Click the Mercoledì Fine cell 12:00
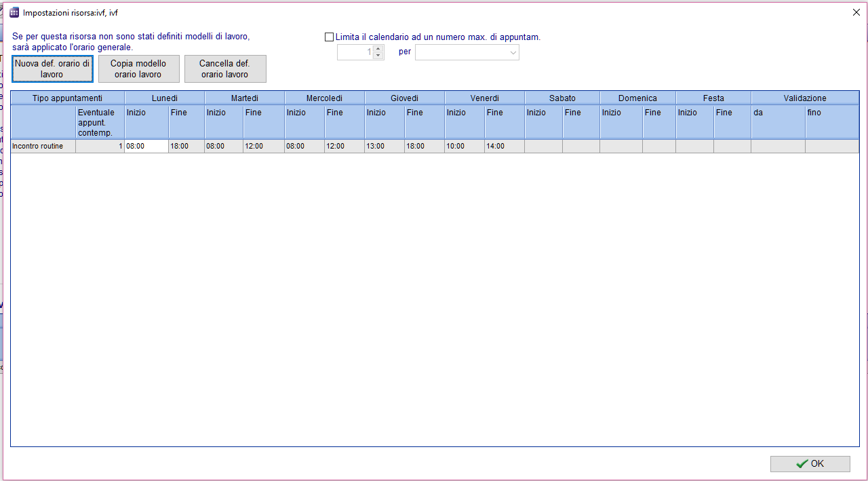The image size is (868, 481). point(344,146)
